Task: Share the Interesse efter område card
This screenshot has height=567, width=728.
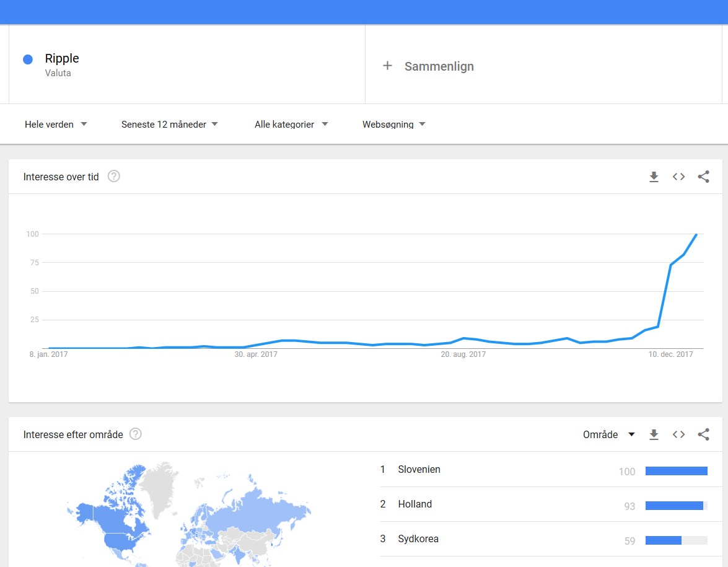Action: pyautogui.click(x=703, y=435)
